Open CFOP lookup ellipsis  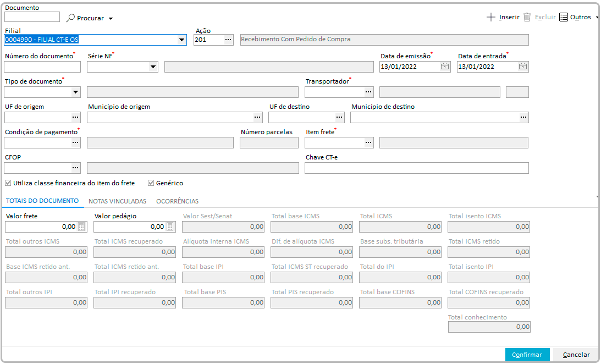pyautogui.click(x=75, y=168)
